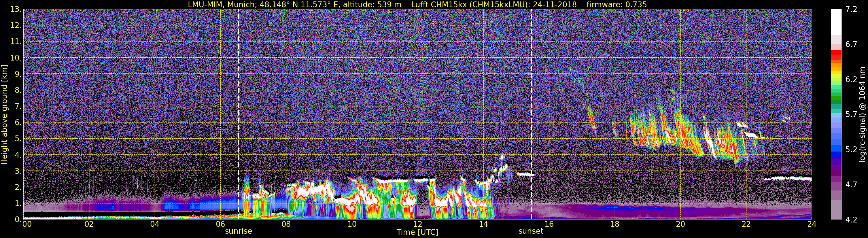Click the 12 hour tick label
Screen dimensions: 868x238
click(417, 224)
